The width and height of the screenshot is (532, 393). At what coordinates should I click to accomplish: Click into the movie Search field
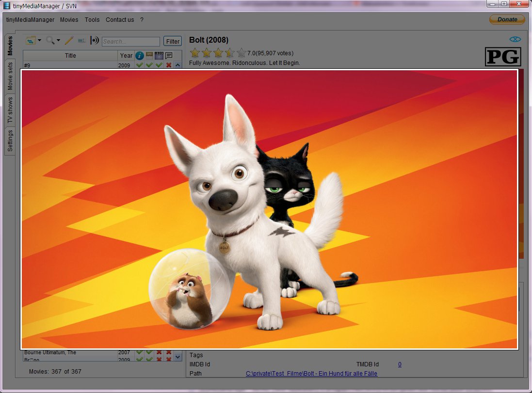pos(130,41)
